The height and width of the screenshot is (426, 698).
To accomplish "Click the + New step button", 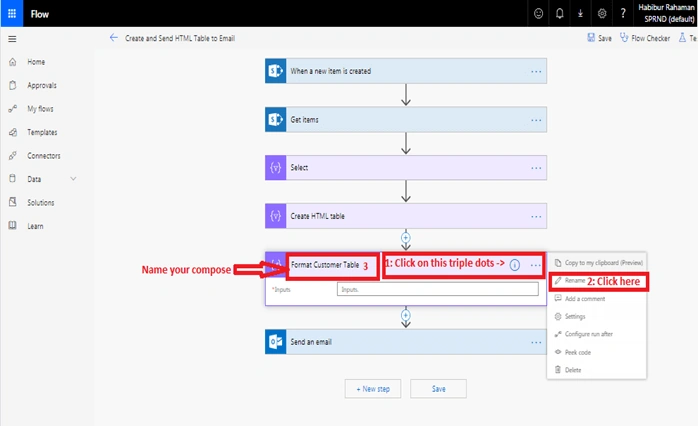I will (x=373, y=389).
